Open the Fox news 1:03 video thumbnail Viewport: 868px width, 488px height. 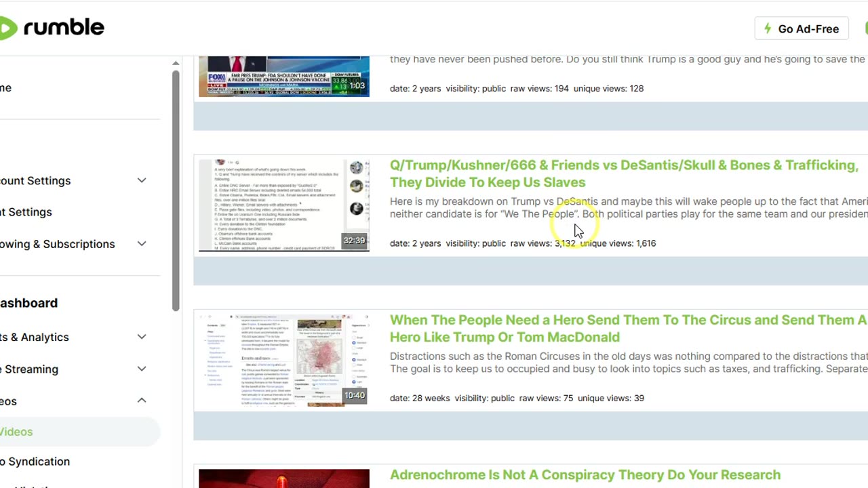coord(284,77)
